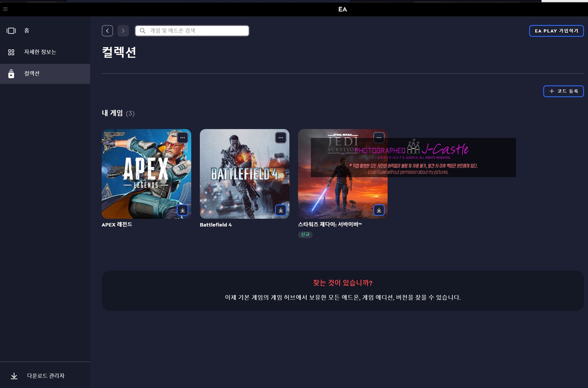Screen dimensions: 588x388
Task: Open the hamburger menu at top left
Action: tap(5, 9)
